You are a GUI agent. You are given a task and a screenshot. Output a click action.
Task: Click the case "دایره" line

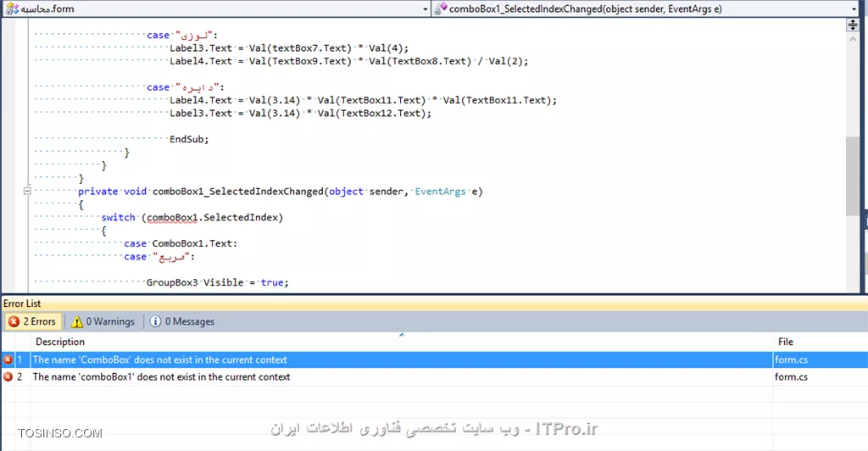point(186,87)
